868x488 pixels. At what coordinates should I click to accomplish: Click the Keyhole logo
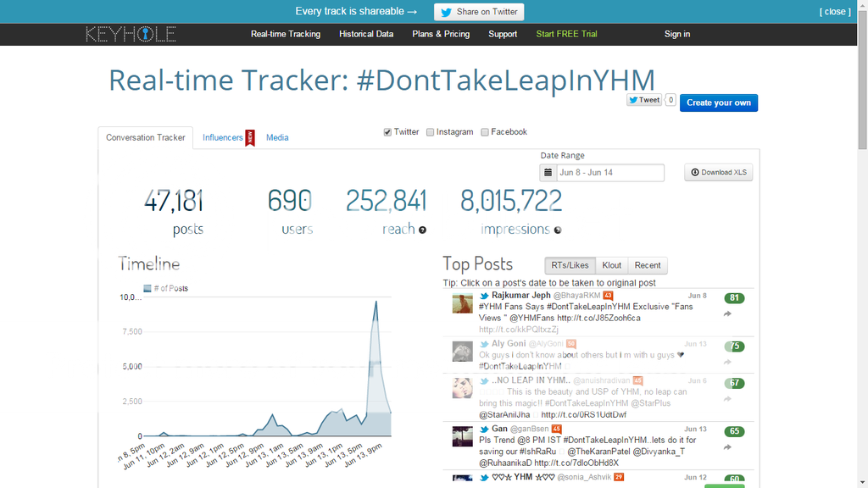pyautogui.click(x=131, y=34)
